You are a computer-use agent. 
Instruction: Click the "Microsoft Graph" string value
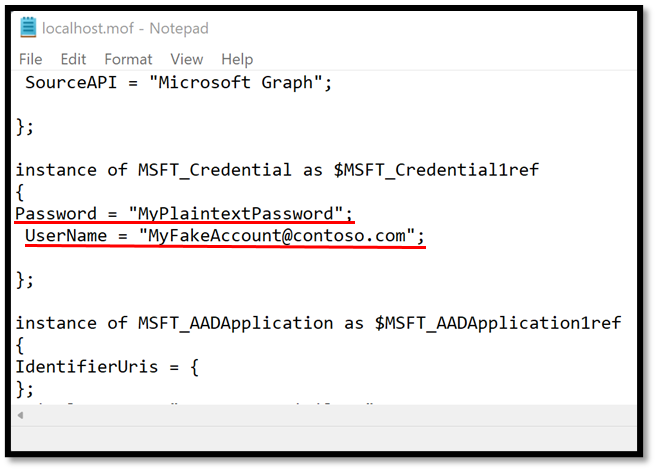[x=236, y=82]
